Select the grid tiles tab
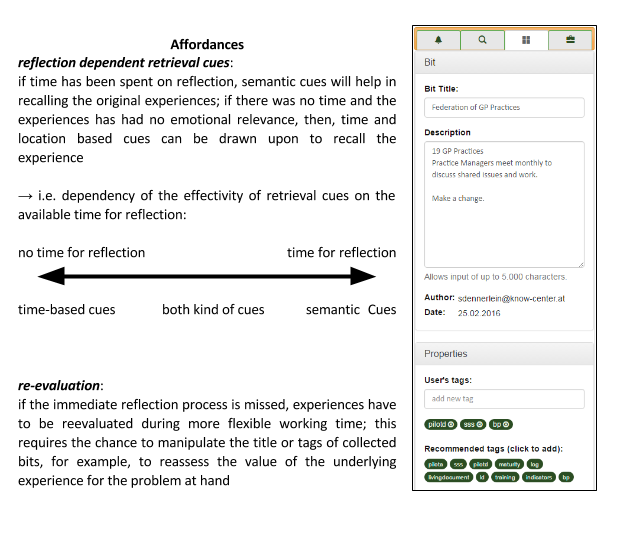 point(526,40)
